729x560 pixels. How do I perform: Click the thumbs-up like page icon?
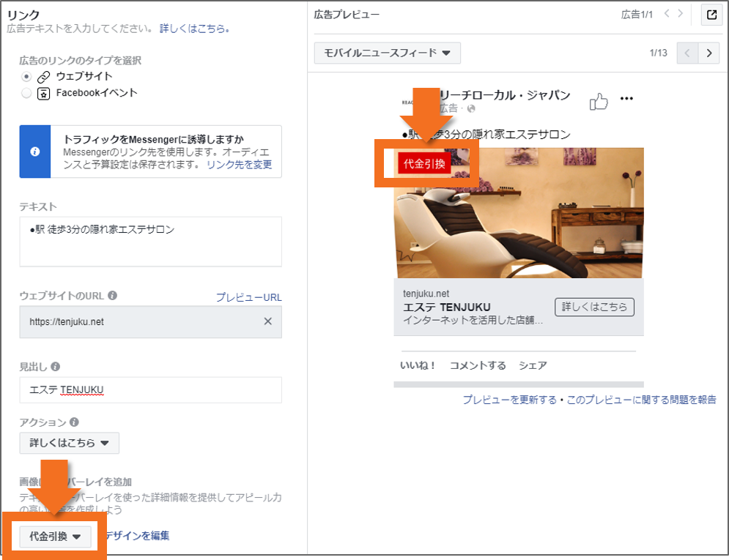click(599, 101)
